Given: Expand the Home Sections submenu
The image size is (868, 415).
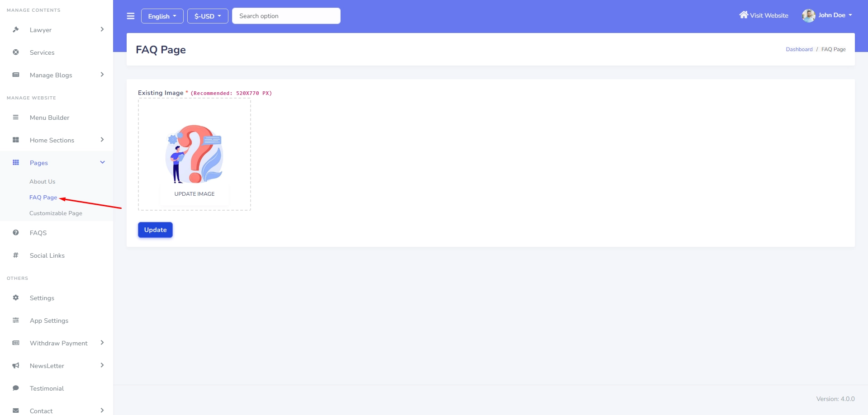Looking at the screenshot, I should (102, 140).
